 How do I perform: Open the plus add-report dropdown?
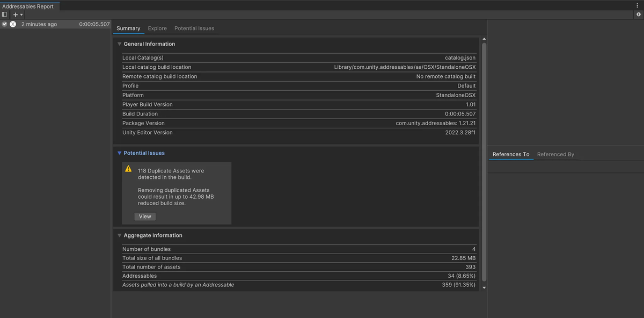click(18, 15)
